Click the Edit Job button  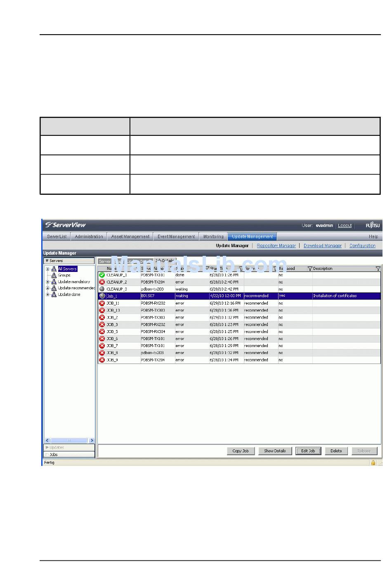pyautogui.click(x=308, y=451)
